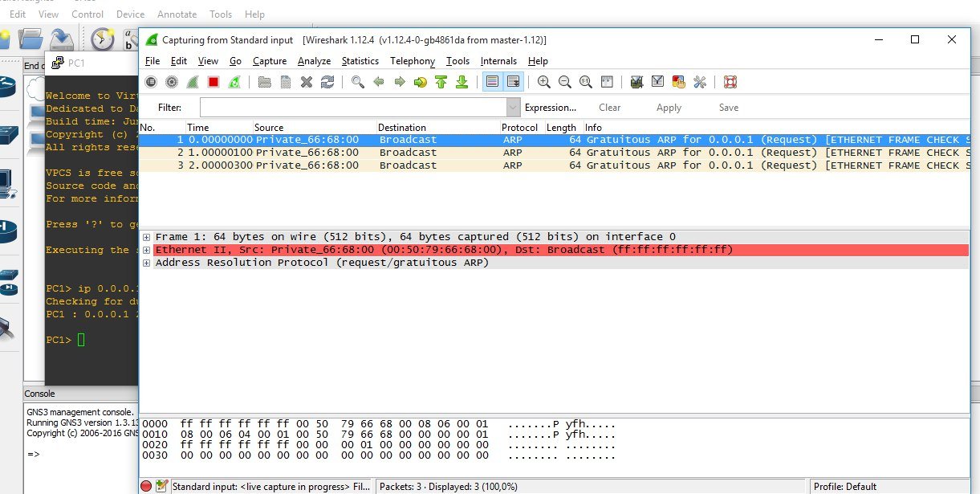Click inside the display Filter input field
Image resolution: width=980 pixels, height=494 pixels.
[x=353, y=108]
